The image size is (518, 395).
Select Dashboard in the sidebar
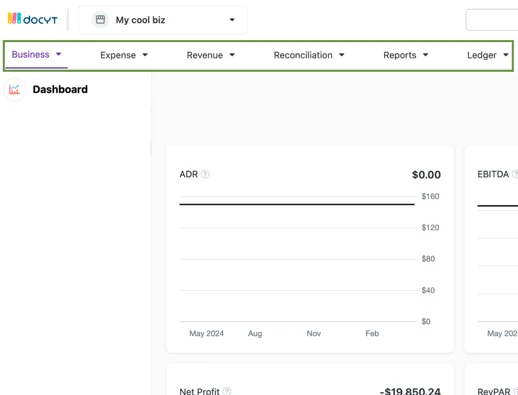tap(60, 89)
